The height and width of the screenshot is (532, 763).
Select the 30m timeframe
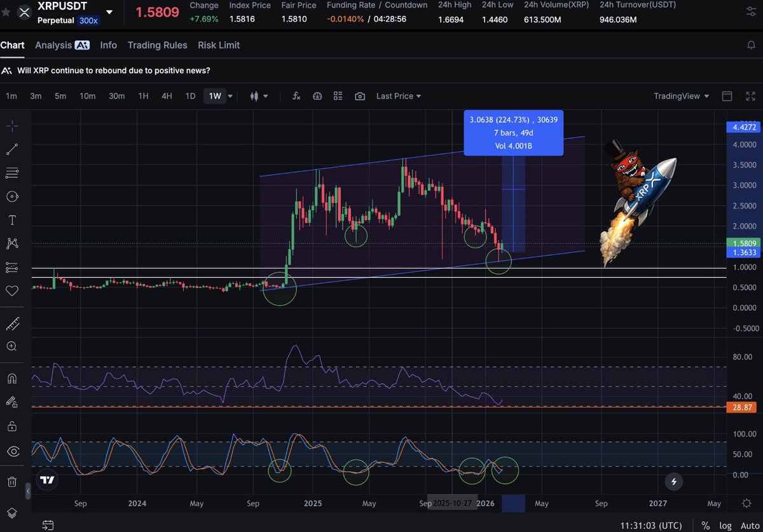[116, 96]
